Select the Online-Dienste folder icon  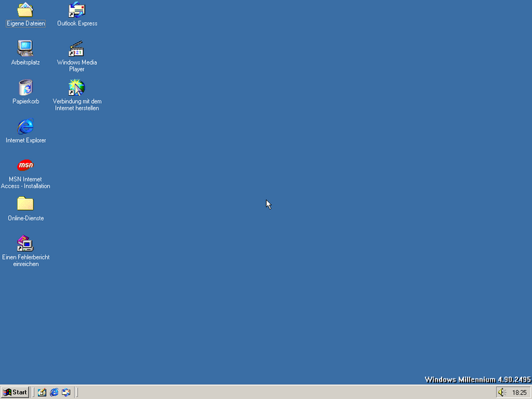pyautogui.click(x=25, y=204)
